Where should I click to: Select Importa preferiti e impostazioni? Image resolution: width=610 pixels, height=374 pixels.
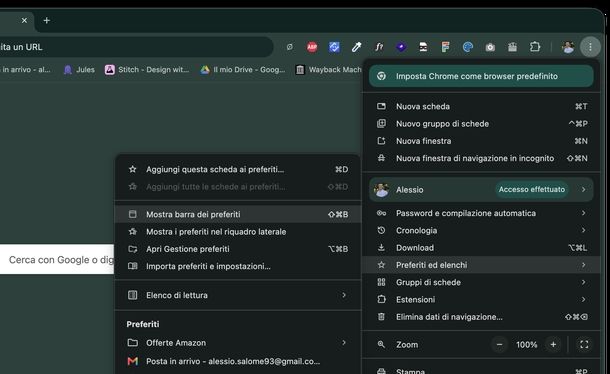[238, 266]
